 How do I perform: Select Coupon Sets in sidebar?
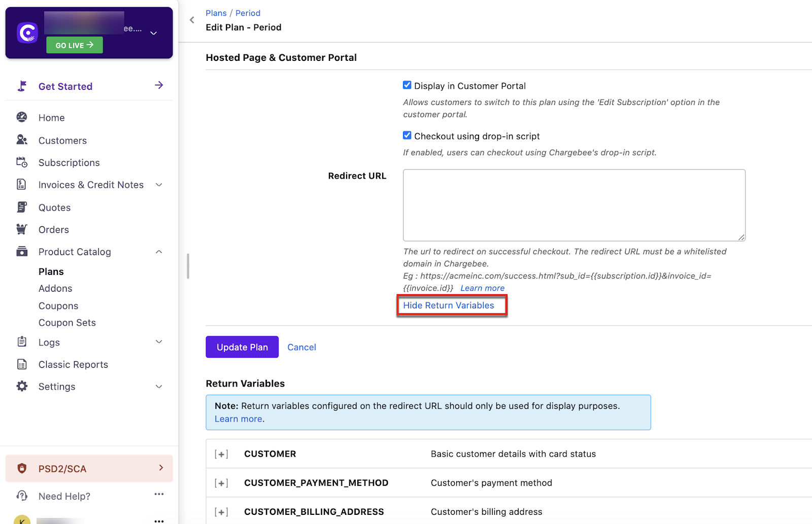[67, 323]
